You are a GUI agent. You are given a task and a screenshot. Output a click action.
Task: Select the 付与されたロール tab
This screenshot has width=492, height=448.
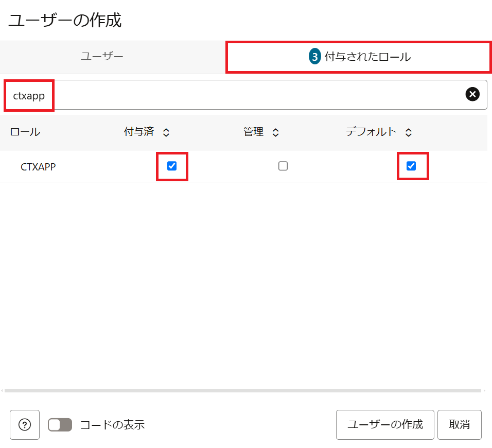[367, 57]
